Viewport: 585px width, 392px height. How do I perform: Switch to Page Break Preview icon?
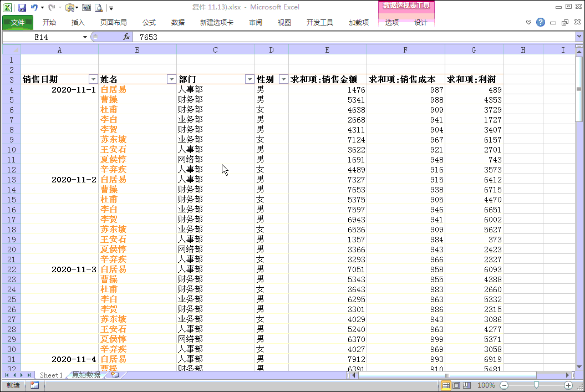pos(467,385)
